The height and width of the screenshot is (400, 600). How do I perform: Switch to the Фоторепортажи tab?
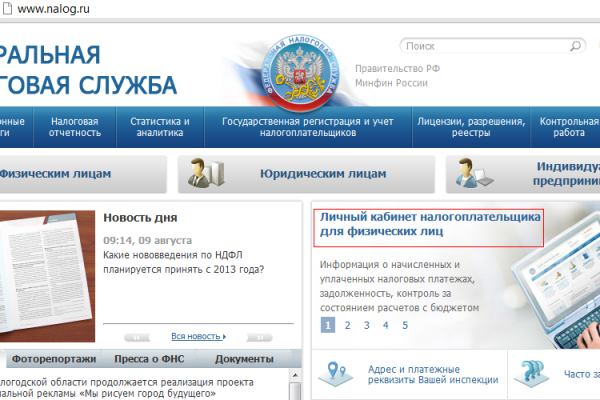click(x=54, y=359)
